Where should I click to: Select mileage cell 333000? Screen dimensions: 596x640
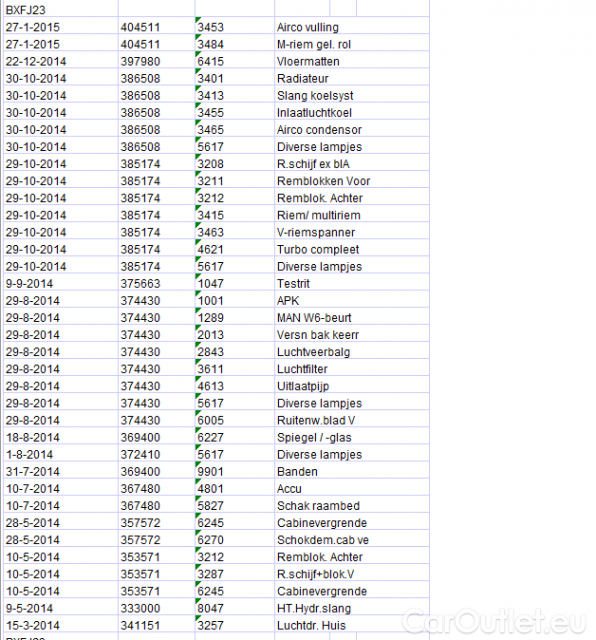157,607
